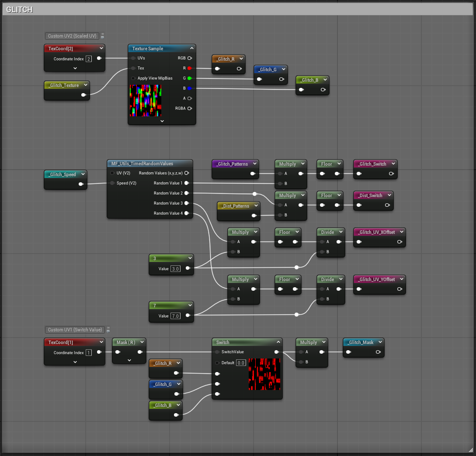Click the Custom UV1 (Switch Value) comment label

click(x=75, y=330)
